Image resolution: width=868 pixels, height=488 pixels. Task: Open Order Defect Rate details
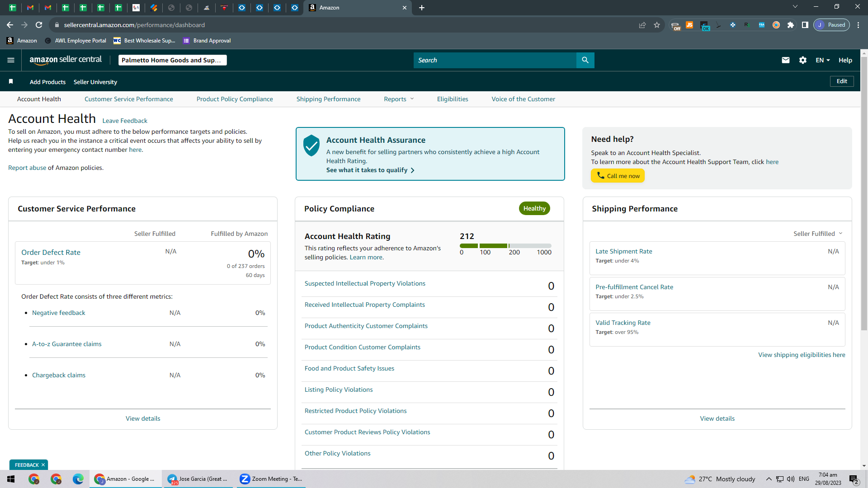click(51, 252)
